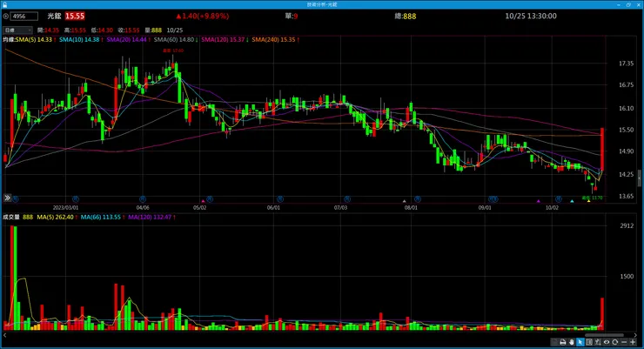Image resolution: width=644 pixels, height=349 pixels.
Task: Click the drawing tools axis icon
Action: coord(598,342)
